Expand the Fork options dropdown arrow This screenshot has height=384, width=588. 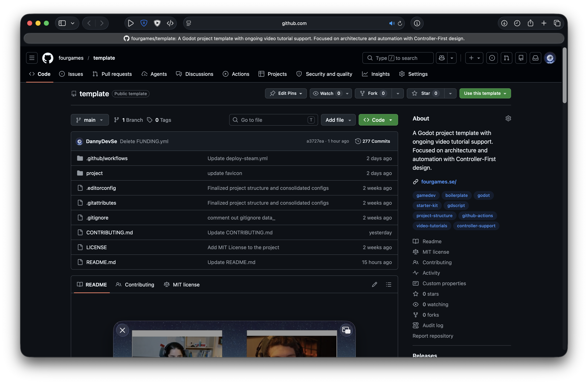click(398, 93)
